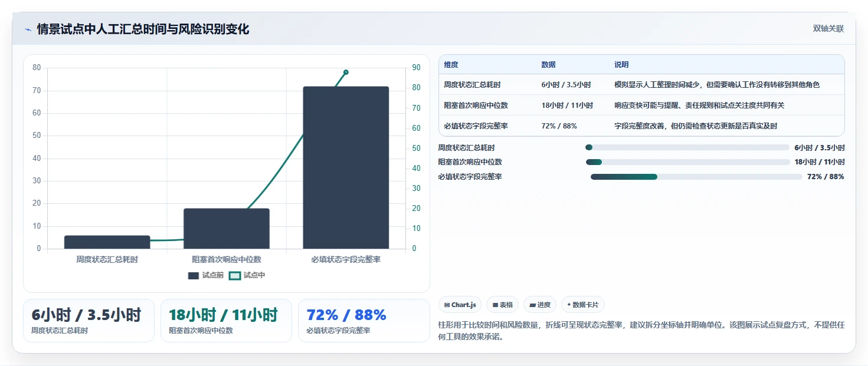Click the description starting 响应变快可能与提醒
Viewport: 868px width, 366px height.
tap(699, 105)
